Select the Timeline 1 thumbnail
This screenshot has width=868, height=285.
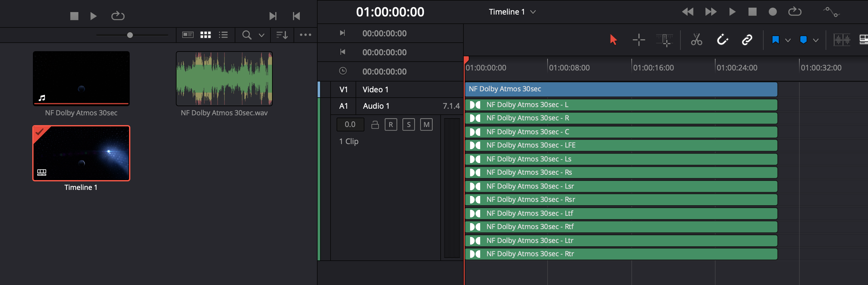[81, 153]
